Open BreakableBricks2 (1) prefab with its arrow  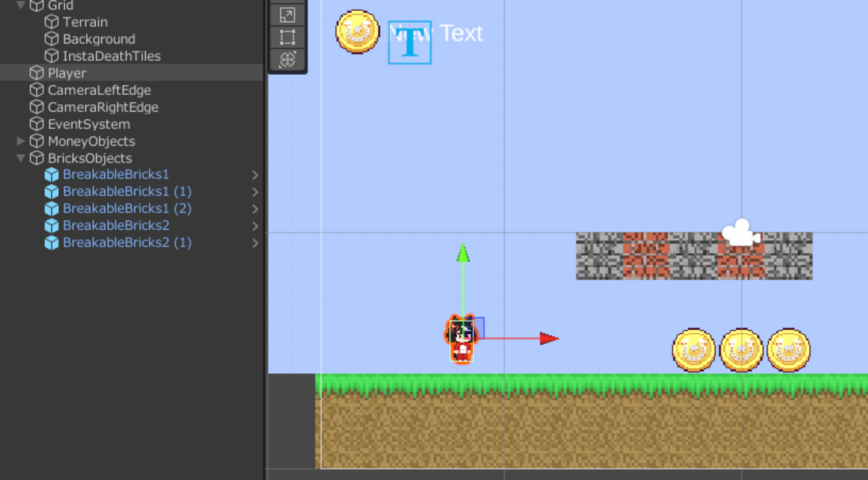[255, 242]
